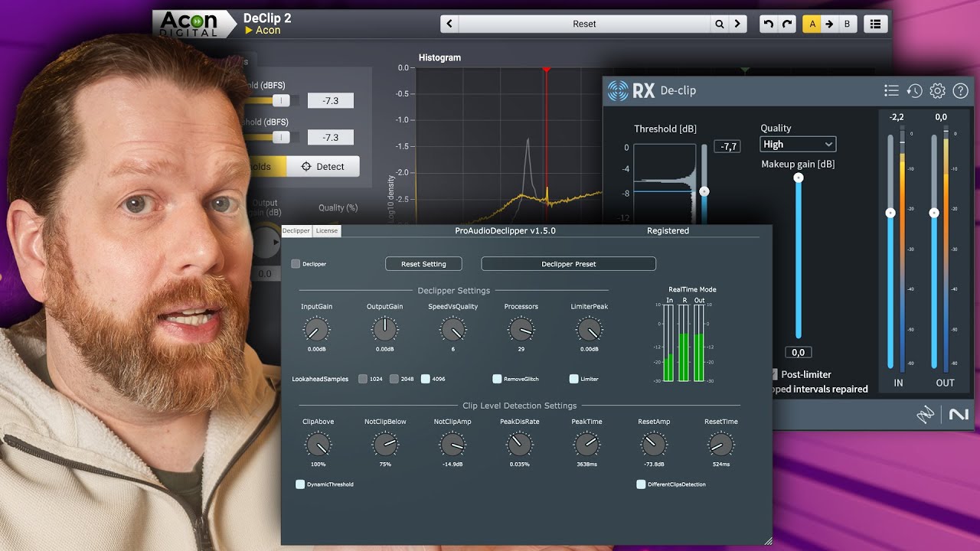
Task: Click the PeakTime knob
Action: coord(586,445)
